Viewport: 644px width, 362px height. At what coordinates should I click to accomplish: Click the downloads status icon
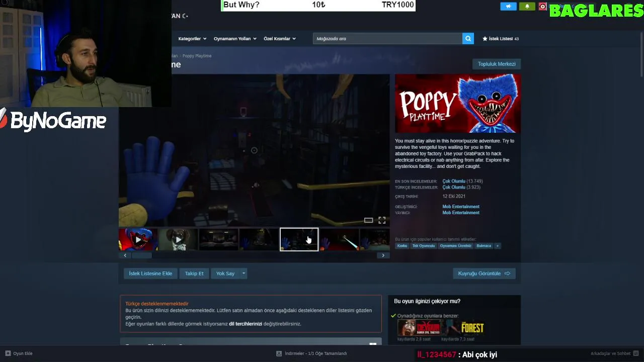click(279, 353)
